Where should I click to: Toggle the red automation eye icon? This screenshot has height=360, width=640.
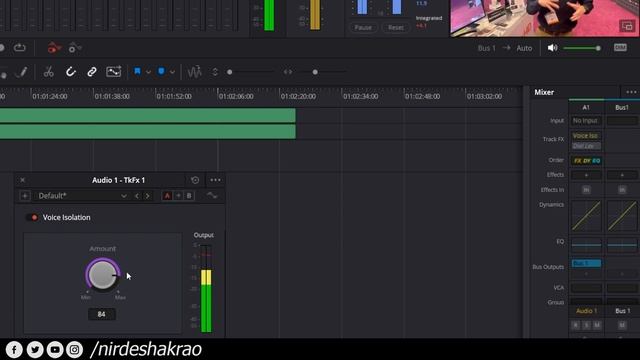coord(54,48)
